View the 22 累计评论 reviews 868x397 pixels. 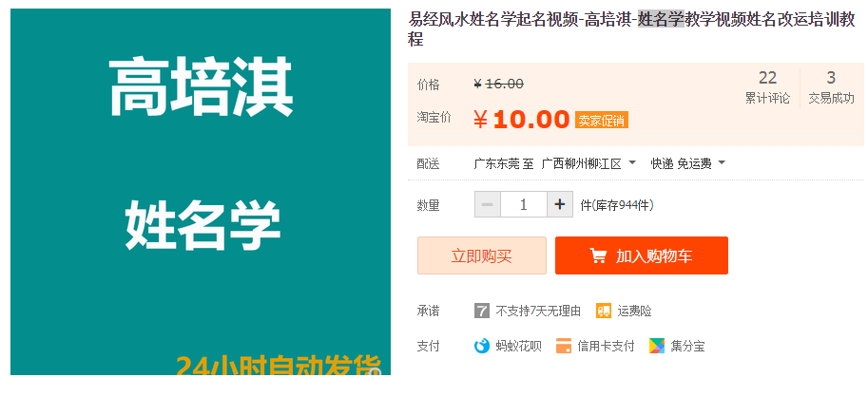[x=767, y=87]
